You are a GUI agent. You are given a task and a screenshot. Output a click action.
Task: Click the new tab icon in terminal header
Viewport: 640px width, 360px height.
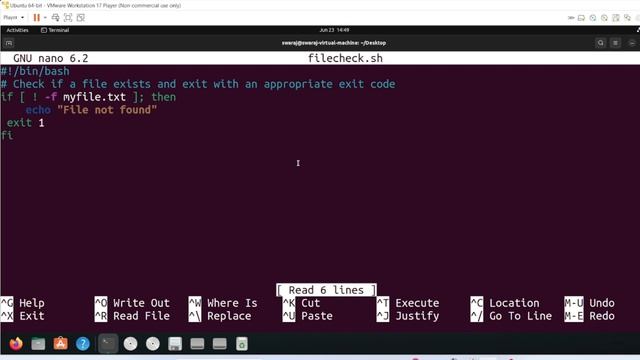[9, 43]
